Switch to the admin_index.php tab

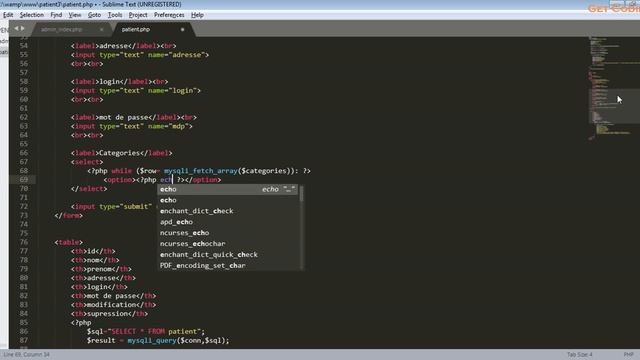coord(62,29)
